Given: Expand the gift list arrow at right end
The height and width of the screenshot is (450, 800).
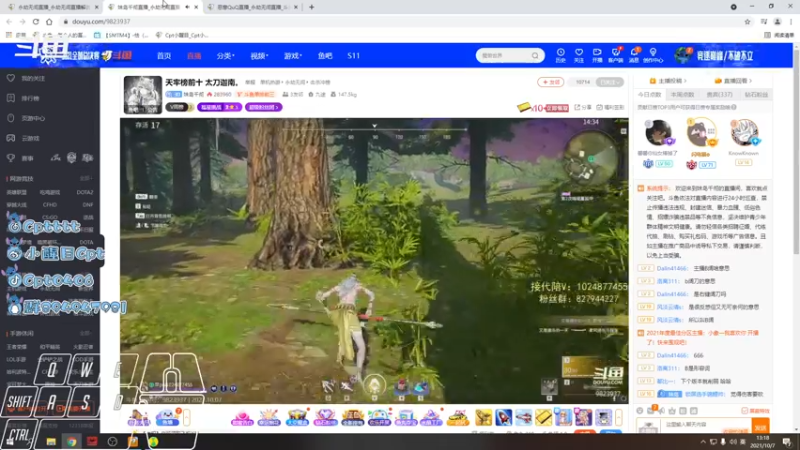Looking at the screenshot, I should click(618, 417).
